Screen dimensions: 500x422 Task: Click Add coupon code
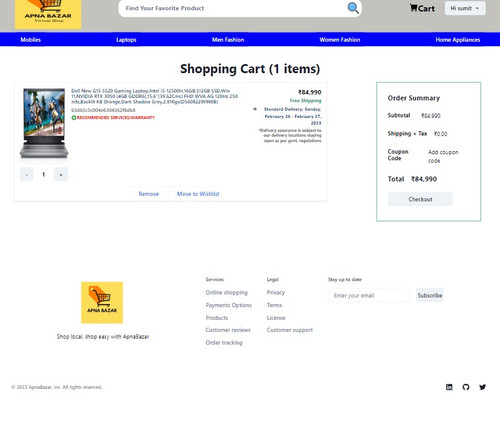[443, 156]
